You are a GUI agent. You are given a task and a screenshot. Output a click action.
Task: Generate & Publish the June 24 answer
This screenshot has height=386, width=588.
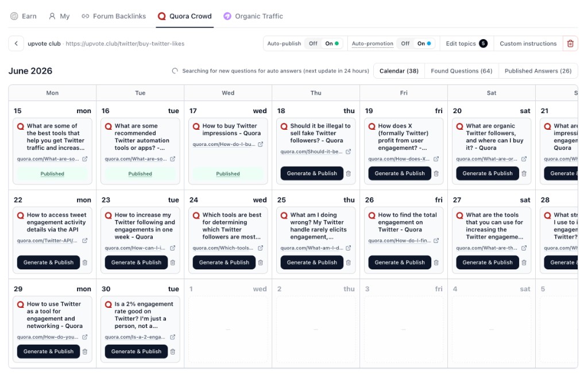point(224,263)
